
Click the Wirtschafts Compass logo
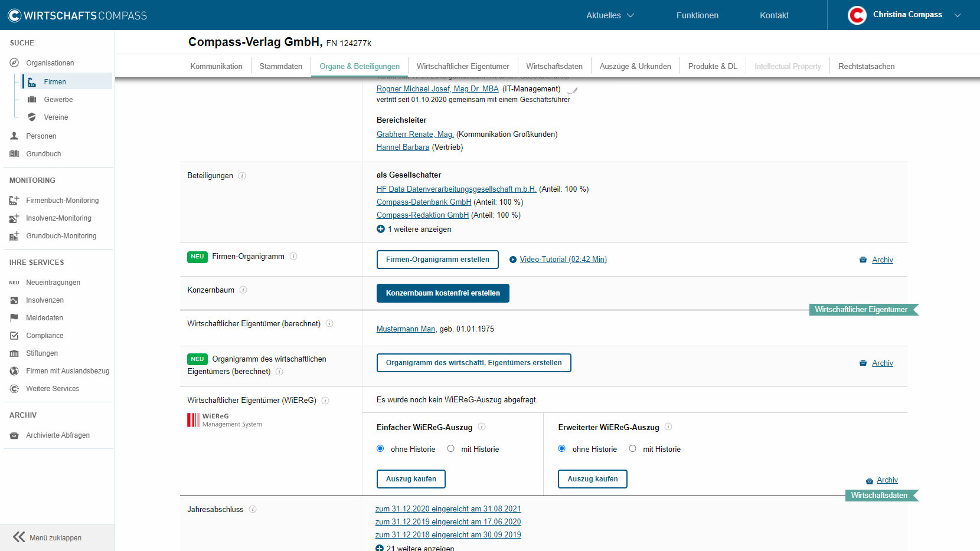pyautogui.click(x=77, y=15)
